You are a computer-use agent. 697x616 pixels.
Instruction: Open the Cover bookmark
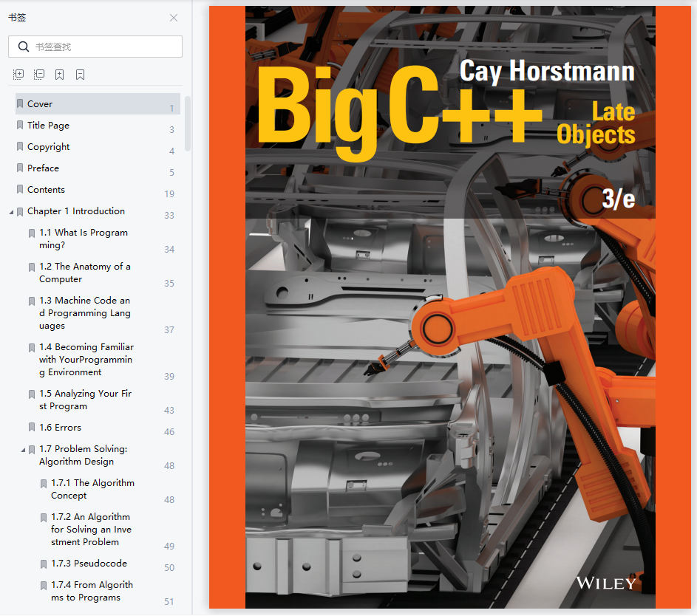pos(98,104)
